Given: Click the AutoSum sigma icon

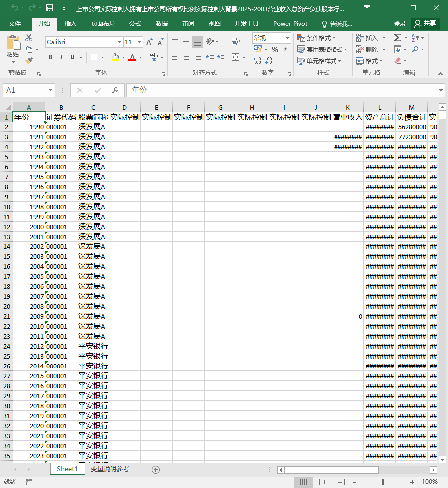Looking at the screenshot, I should [397, 38].
